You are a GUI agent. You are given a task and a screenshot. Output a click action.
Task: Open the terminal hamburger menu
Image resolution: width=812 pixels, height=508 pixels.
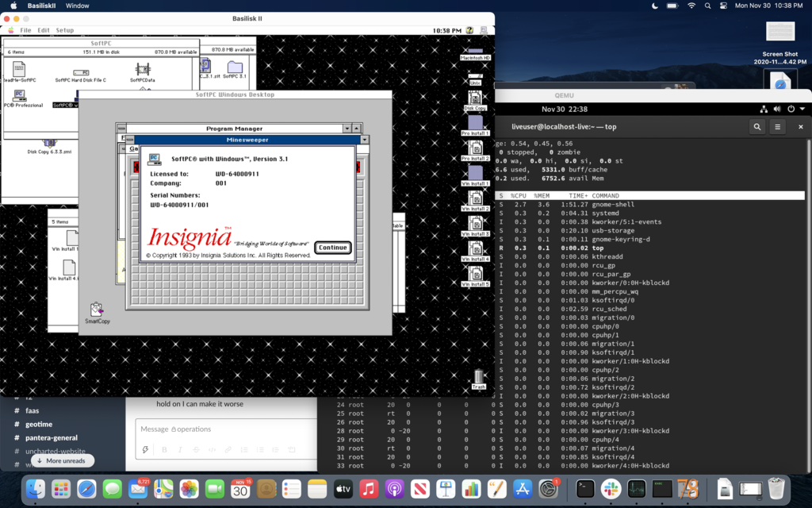[x=777, y=126]
